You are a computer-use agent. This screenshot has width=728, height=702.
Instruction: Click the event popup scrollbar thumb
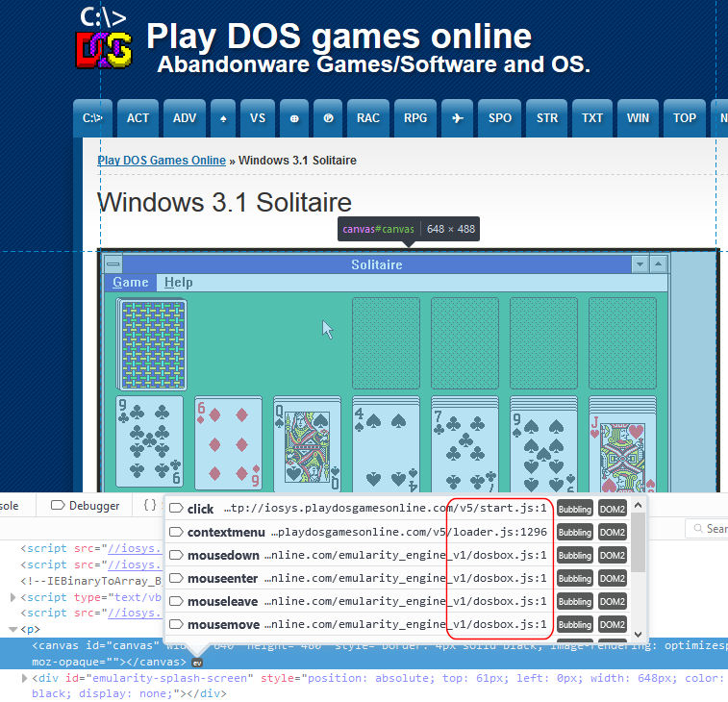639,541
